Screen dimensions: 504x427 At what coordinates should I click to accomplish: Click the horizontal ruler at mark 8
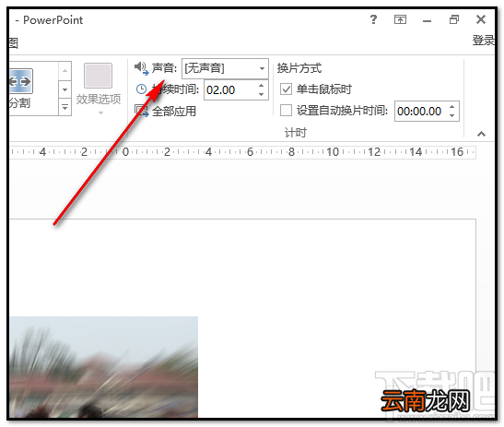pos(291,152)
